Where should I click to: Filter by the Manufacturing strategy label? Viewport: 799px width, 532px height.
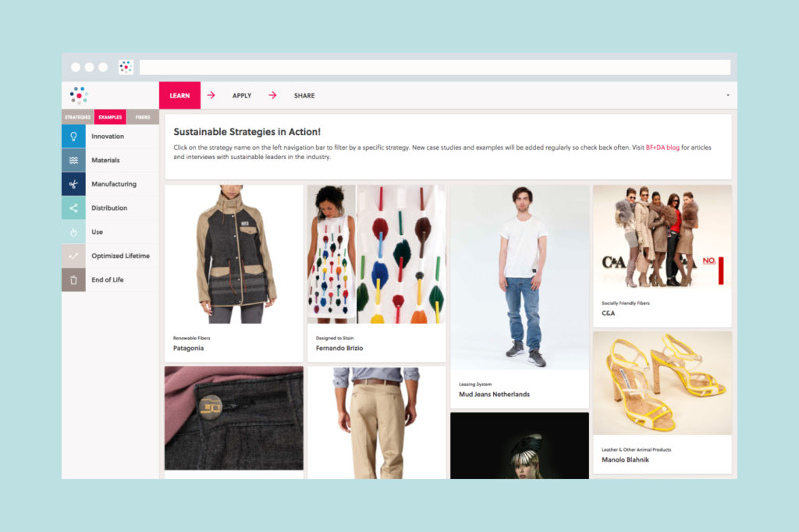click(x=114, y=184)
